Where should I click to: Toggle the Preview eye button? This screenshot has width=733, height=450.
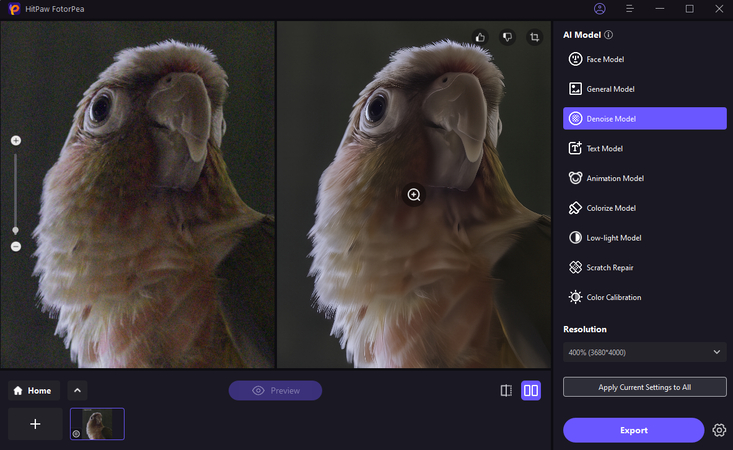(275, 391)
